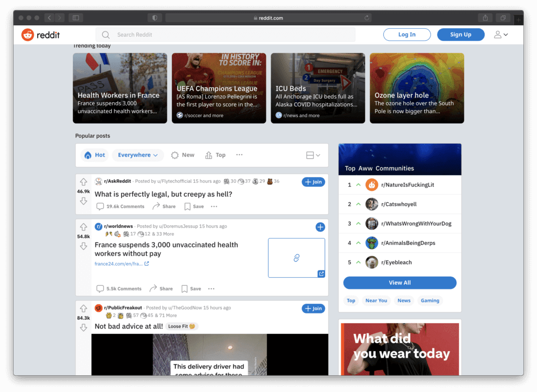The height and width of the screenshot is (392, 537).
Task: Open r/NatureIsFuckingLit community link
Action: coord(407,185)
